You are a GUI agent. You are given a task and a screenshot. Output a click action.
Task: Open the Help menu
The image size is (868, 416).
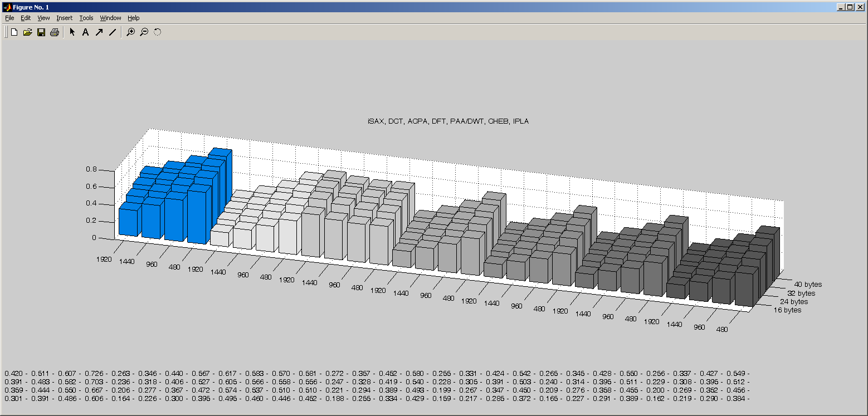[x=134, y=18]
